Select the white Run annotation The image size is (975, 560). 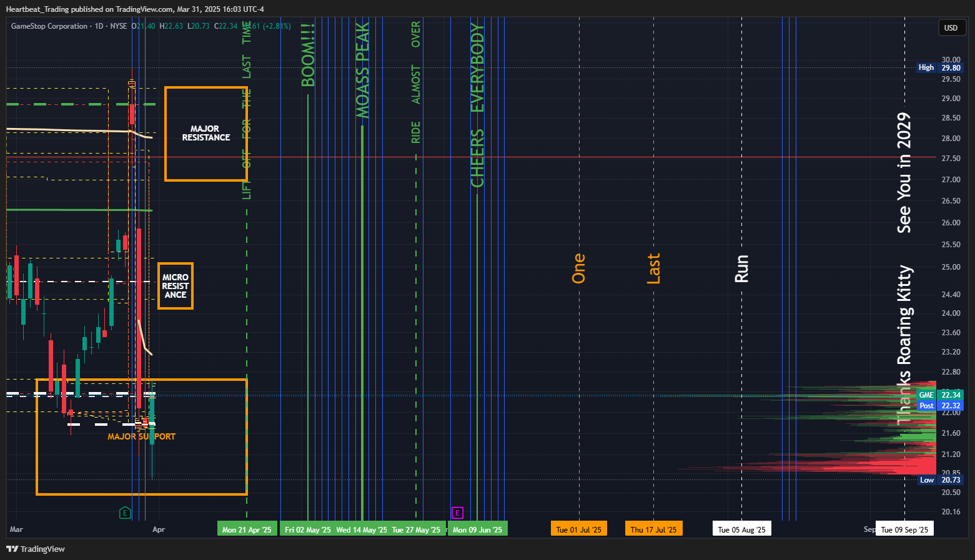(741, 268)
